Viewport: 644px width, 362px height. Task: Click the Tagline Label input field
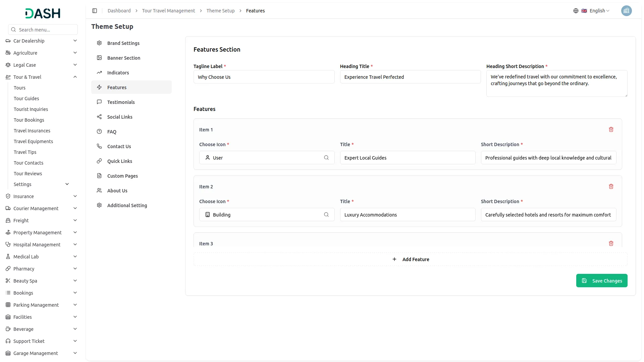[264, 77]
